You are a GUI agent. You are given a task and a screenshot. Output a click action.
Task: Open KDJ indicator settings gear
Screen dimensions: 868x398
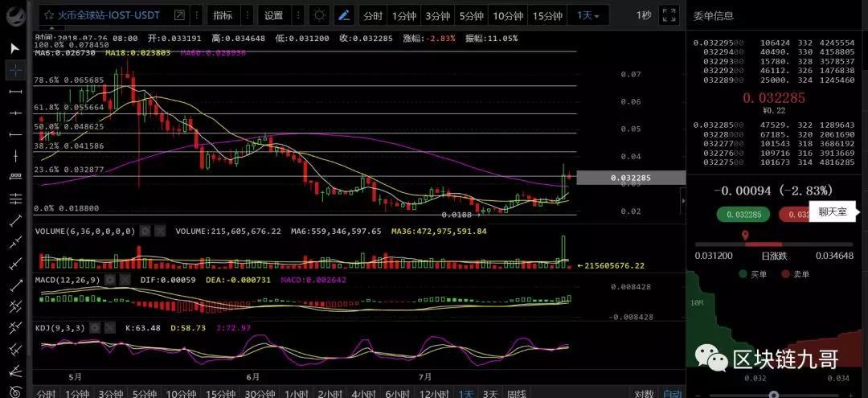point(95,328)
